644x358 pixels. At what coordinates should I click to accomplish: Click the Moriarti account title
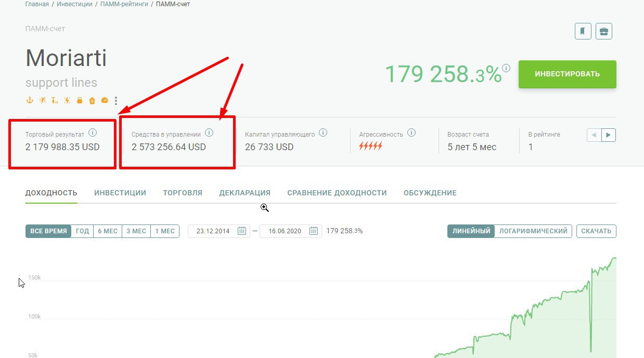pyautogui.click(x=66, y=58)
